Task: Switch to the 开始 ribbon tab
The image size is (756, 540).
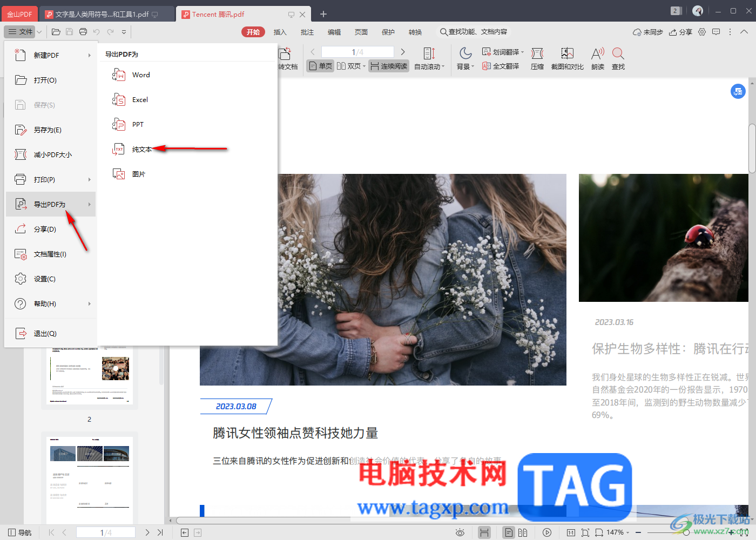Action: click(x=253, y=32)
